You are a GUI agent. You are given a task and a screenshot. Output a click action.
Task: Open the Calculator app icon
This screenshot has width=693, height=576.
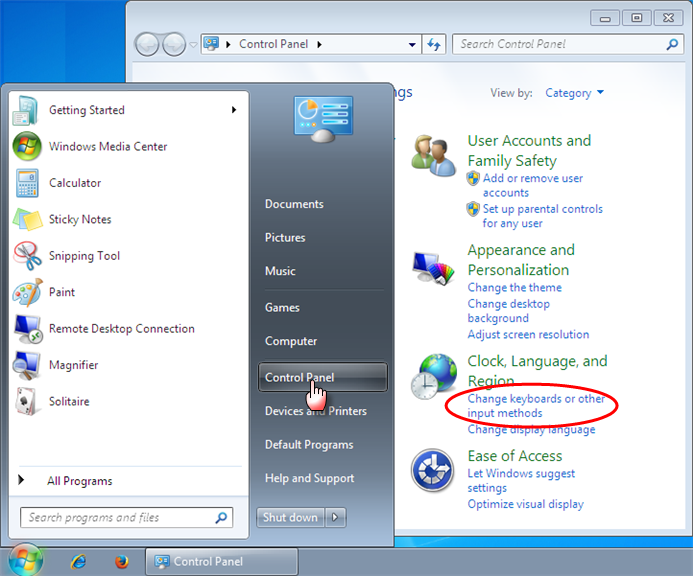point(27,183)
